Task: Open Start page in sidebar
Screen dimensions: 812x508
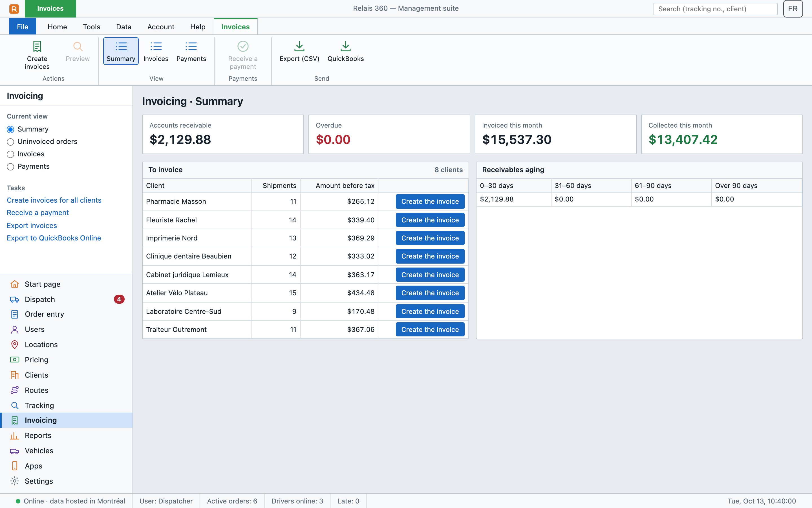Action: point(67,284)
